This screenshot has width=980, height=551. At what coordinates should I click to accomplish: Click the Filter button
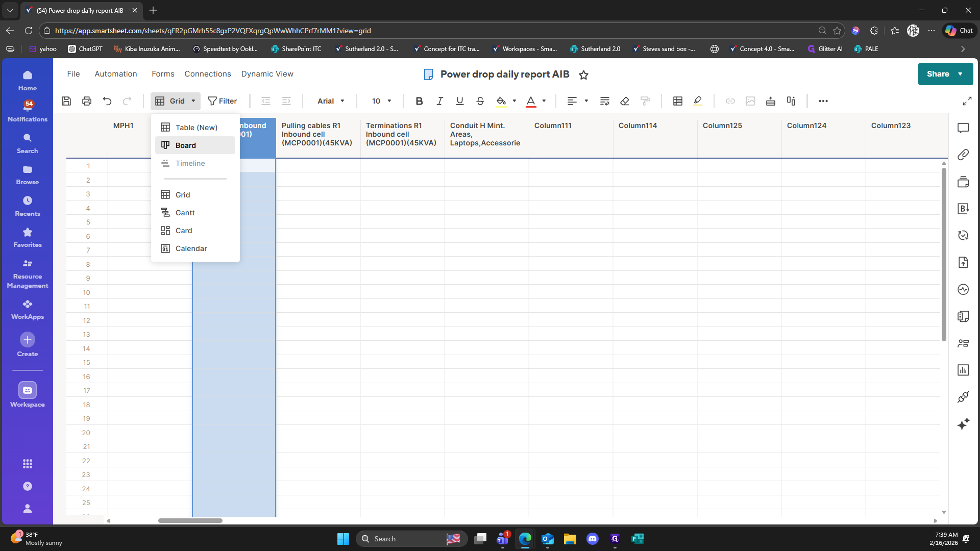(223, 101)
